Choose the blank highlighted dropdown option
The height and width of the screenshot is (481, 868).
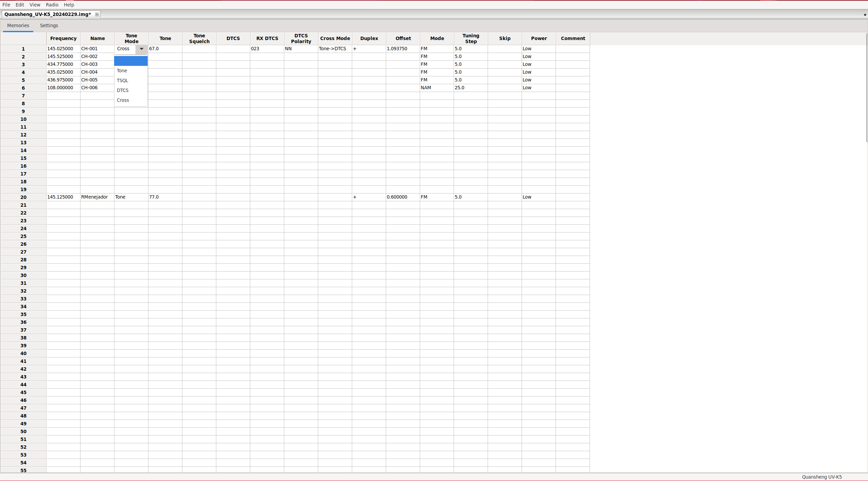point(131,61)
